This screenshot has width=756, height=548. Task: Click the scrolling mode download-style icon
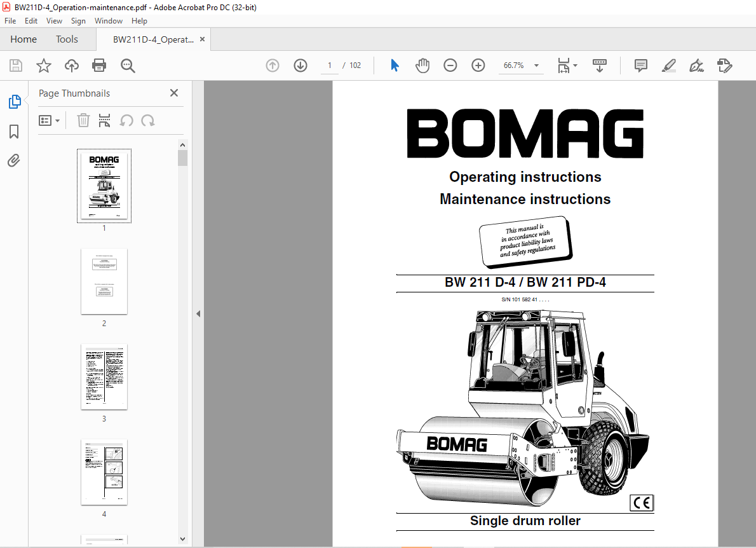(599, 65)
